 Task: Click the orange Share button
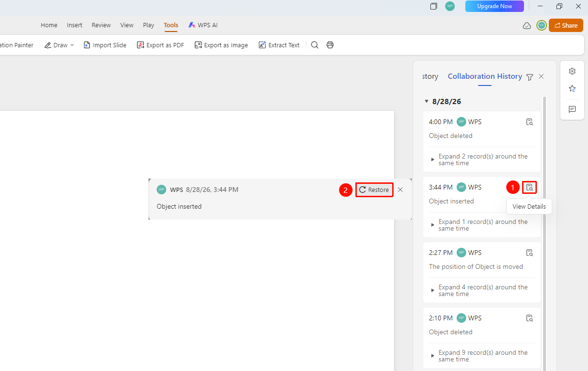point(566,25)
